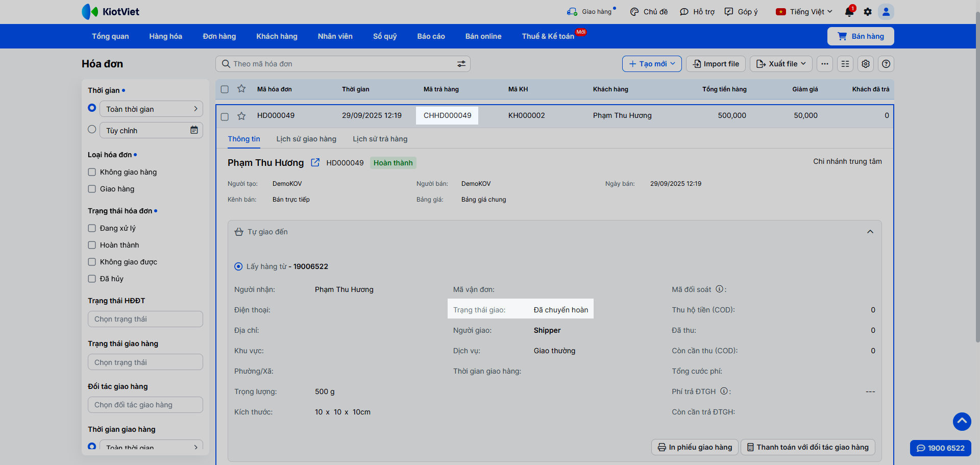Tick the checkbox for invoice HD000049
The height and width of the screenshot is (465, 980).
click(x=225, y=116)
